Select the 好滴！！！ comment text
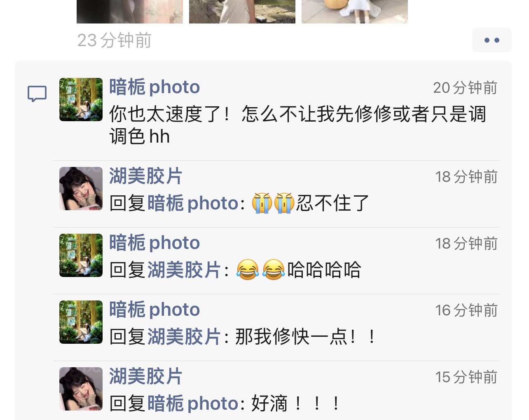 pyautogui.click(x=296, y=404)
